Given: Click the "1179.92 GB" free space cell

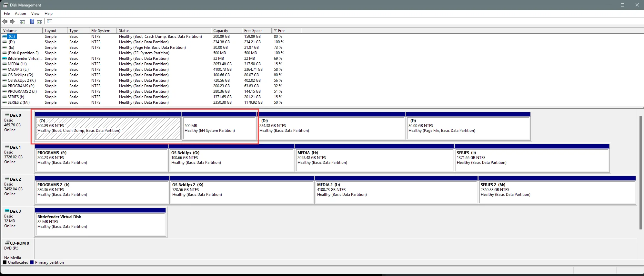Looking at the screenshot, I should pos(253,102).
